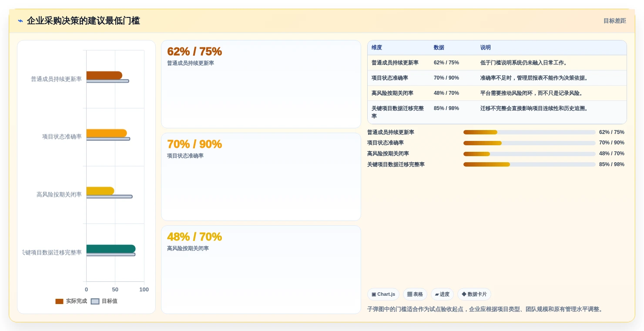Click the footer note about 子弹图中的门槛

pyautogui.click(x=486, y=309)
